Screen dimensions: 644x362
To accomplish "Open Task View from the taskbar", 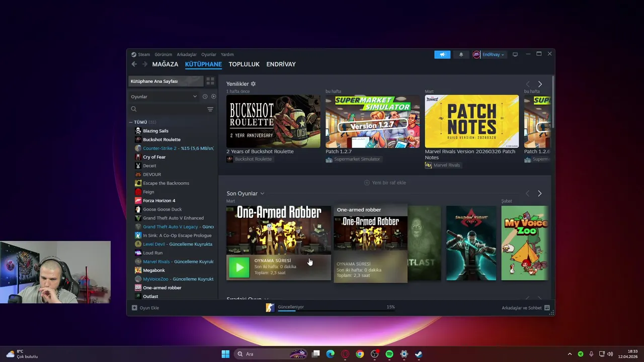I will click(x=315, y=354).
